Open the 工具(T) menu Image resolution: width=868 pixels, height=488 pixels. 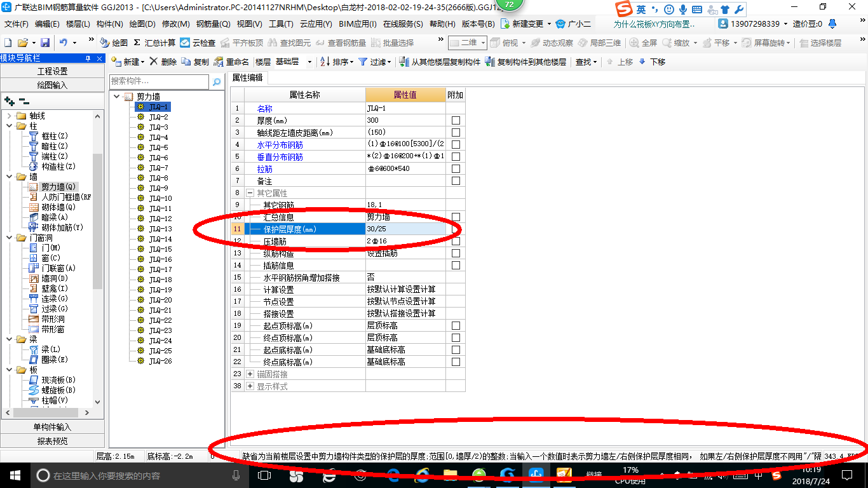point(281,24)
